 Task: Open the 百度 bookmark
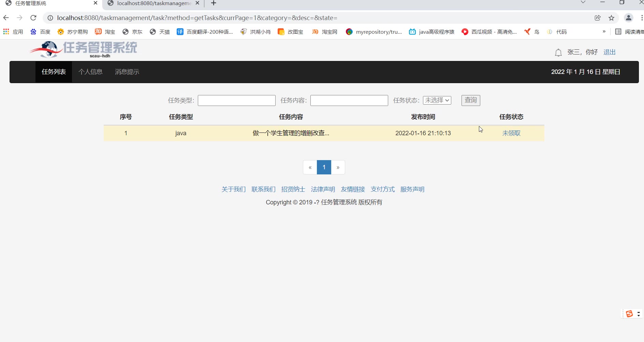click(40, 32)
